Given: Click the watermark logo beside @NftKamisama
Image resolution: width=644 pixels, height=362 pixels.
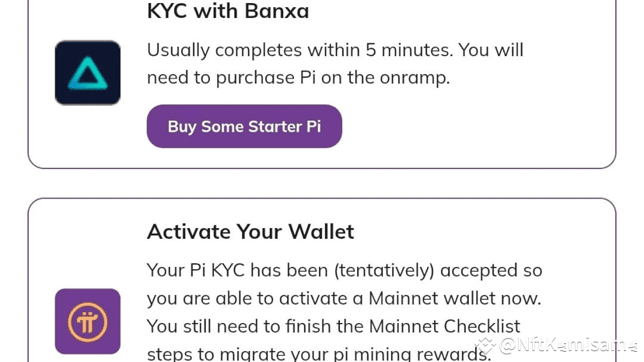Looking at the screenshot, I should (x=486, y=345).
